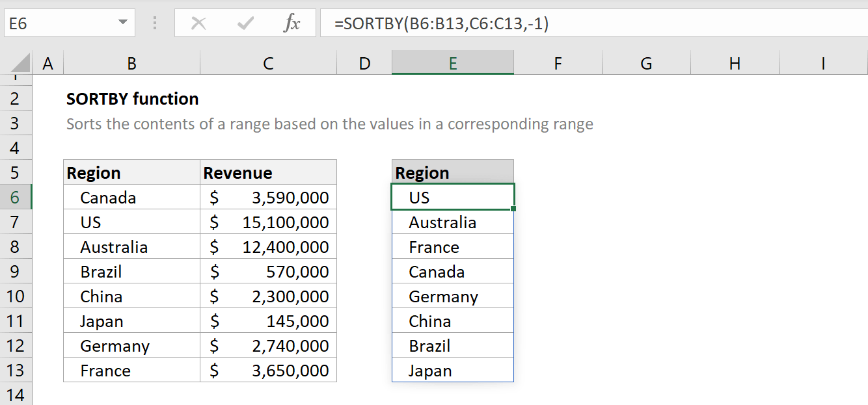Select the gray Region header of output table

point(452,172)
